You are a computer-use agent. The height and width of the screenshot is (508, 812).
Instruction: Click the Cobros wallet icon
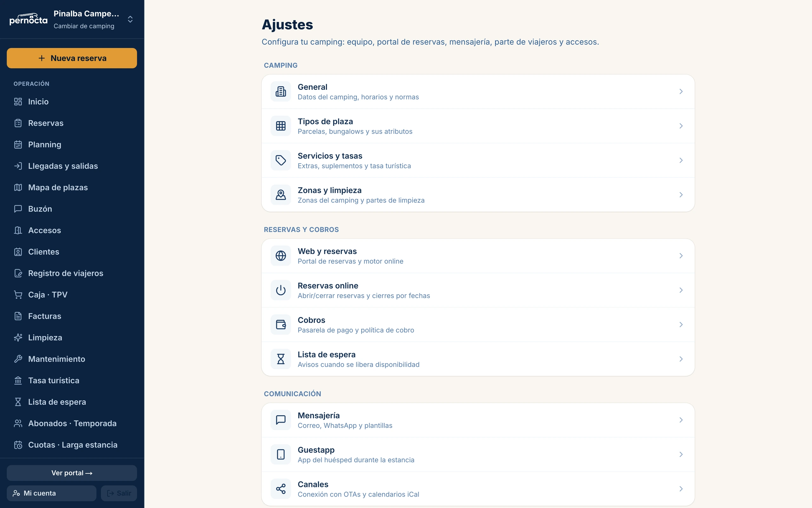coord(280,324)
